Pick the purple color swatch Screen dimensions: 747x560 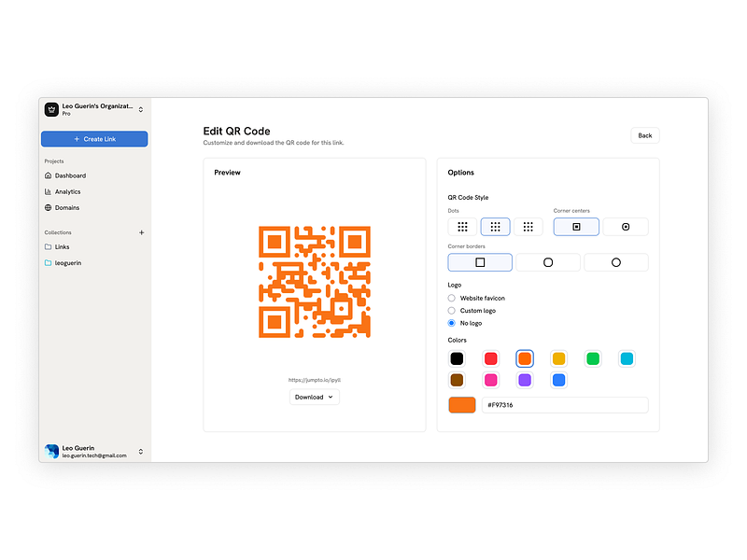(525, 380)
